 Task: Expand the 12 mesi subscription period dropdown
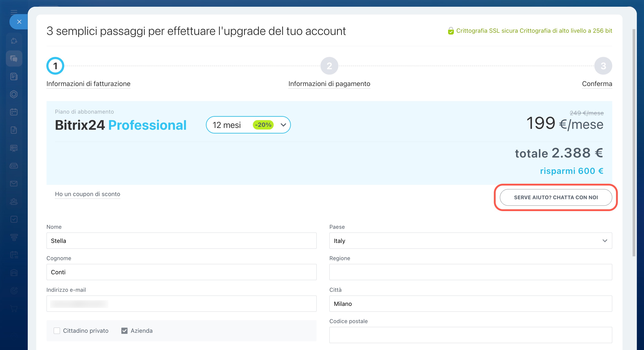248,125
